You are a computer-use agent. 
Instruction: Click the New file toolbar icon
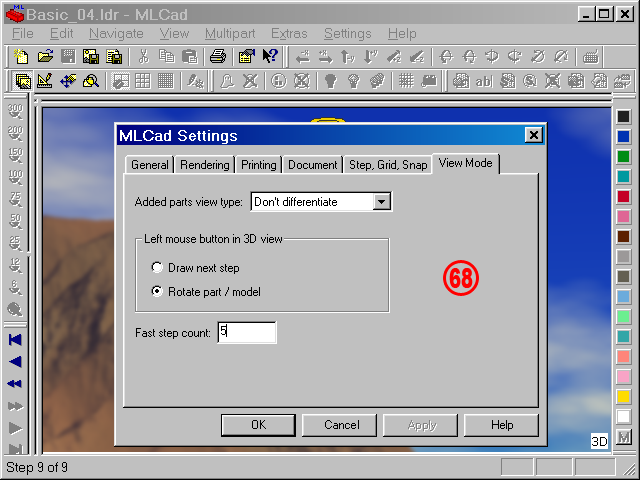point(22,56)
